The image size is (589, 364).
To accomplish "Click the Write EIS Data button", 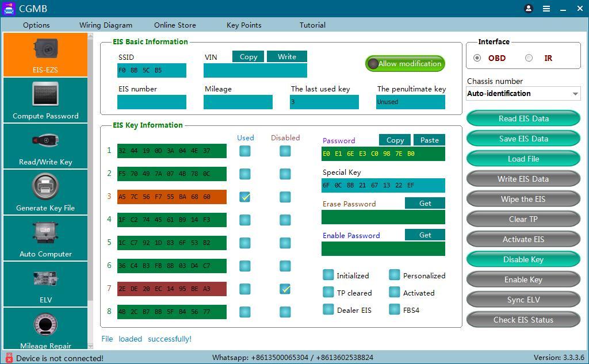I will (x=523, y=179).
